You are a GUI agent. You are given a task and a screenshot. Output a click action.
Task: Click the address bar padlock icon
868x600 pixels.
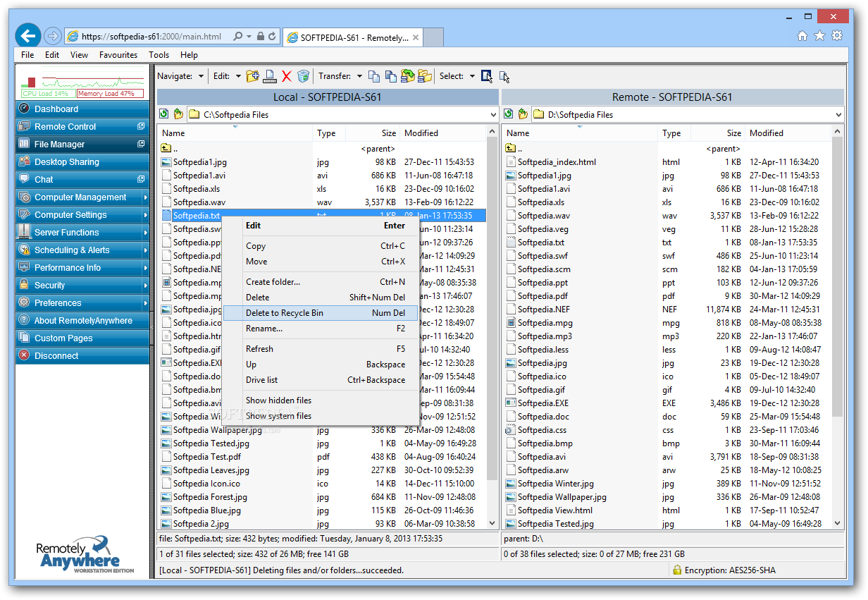point(260,37)
